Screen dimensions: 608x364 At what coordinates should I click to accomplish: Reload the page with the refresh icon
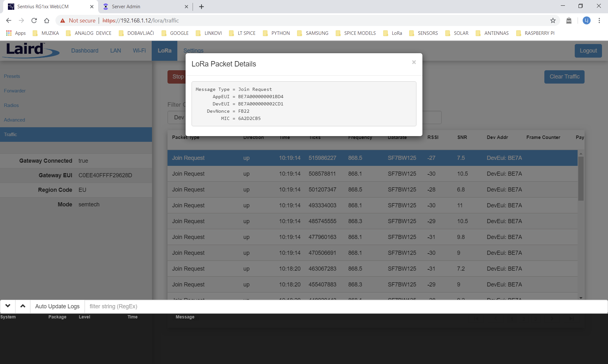34,21
